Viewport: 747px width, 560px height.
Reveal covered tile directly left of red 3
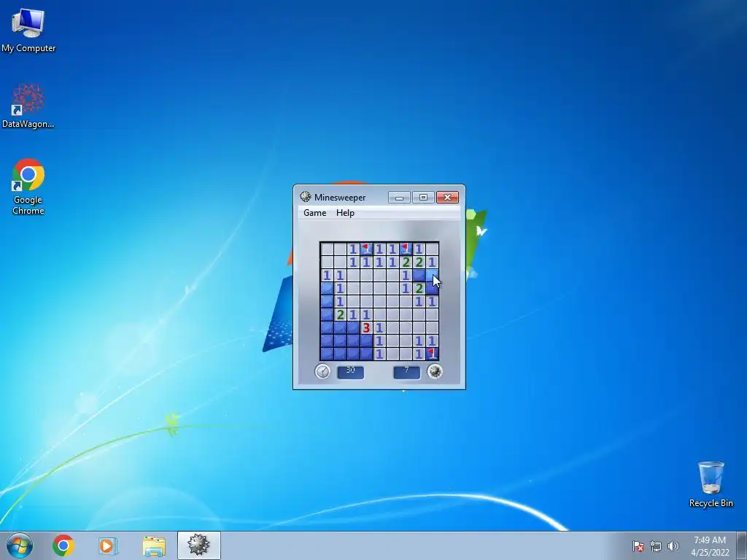pyautogui.click(x=353, y=327)
